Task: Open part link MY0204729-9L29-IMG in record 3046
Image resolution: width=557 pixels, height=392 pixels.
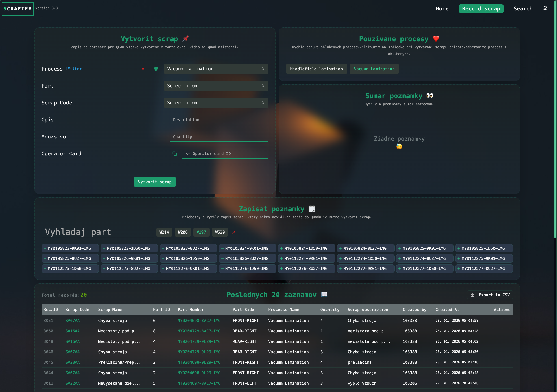Action: [199, 352]
